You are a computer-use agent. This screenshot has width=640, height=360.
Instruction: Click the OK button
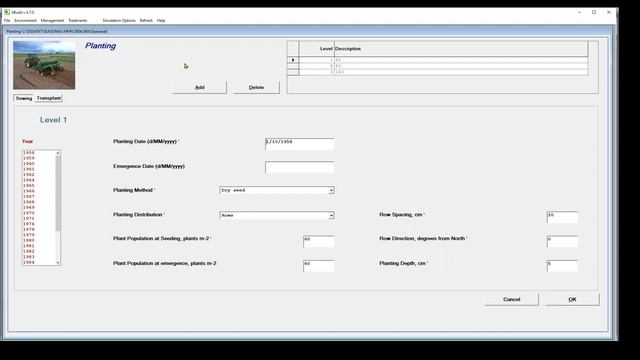coord(572,299)
